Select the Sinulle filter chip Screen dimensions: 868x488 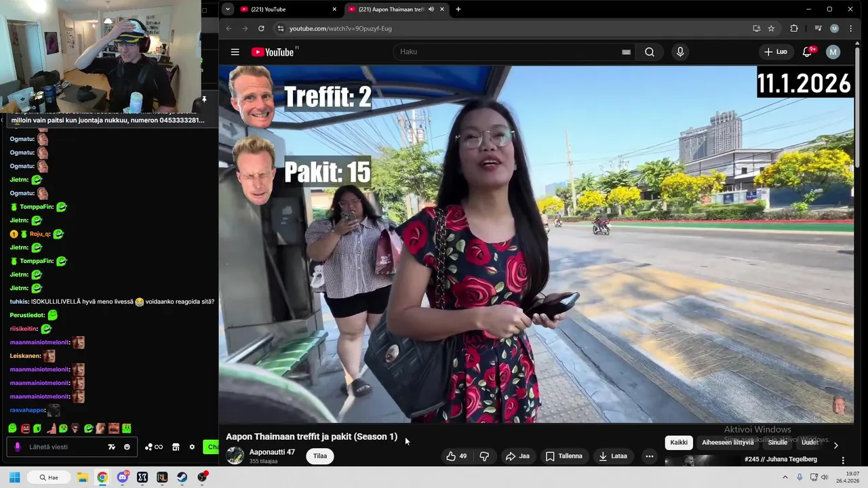click(778, 443)
